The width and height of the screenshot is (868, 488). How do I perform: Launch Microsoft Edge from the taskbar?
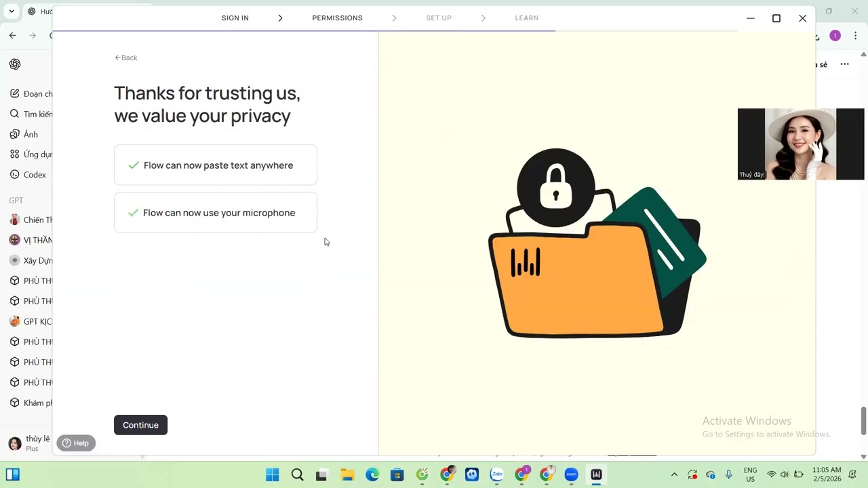[x=372, y=474]
